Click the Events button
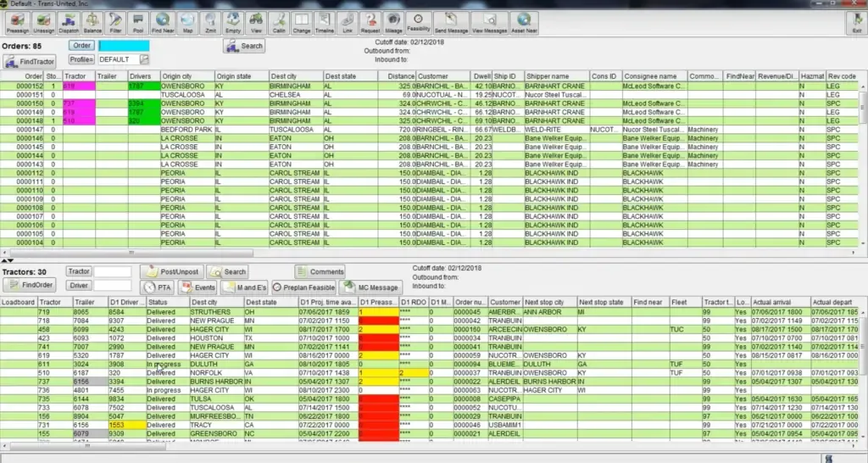This screenshot has width=868, height=463. pyautogui.click(x=198, y=287)
